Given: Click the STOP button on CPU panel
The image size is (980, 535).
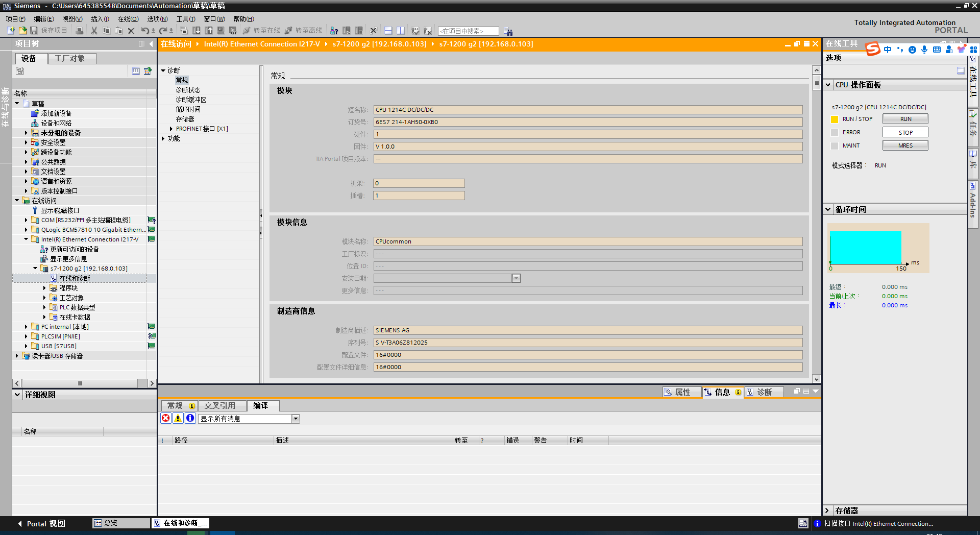Looking at the screenshot, I should [x=905, y=132].
